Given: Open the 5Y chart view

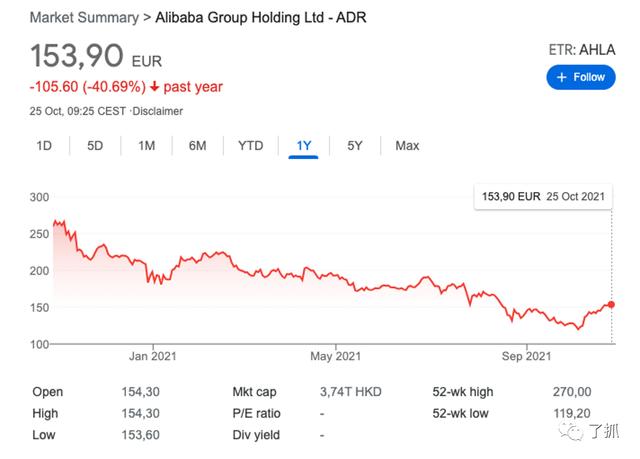Looking at the screenshot, I should tap(355, 146).
